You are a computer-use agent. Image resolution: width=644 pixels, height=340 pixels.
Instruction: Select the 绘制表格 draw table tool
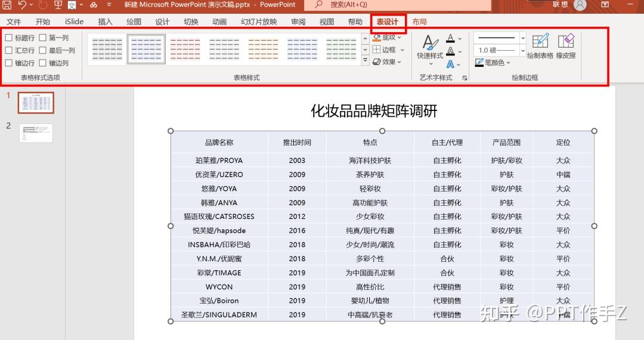point(540,47)
